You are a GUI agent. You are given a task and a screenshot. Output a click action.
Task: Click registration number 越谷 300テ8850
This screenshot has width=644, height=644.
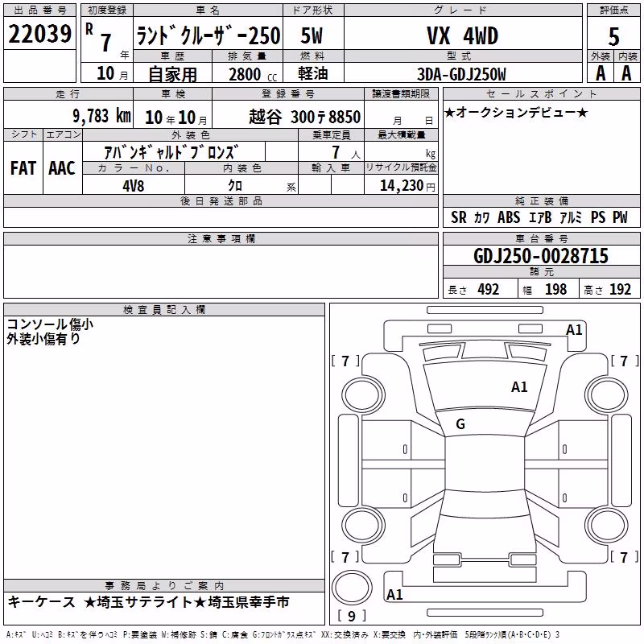click(305, 117)
